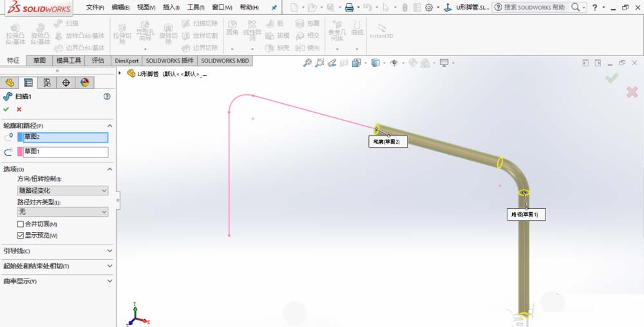
Task: Click the SOLIDWORKS logo button
Action: pyautogui.click(x=39, y=7)
